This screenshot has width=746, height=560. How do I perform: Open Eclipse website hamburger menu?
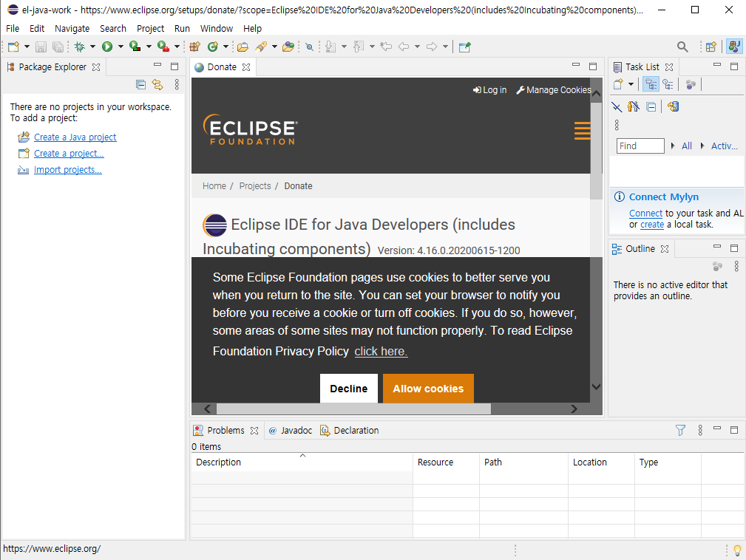tap(583, 131)
